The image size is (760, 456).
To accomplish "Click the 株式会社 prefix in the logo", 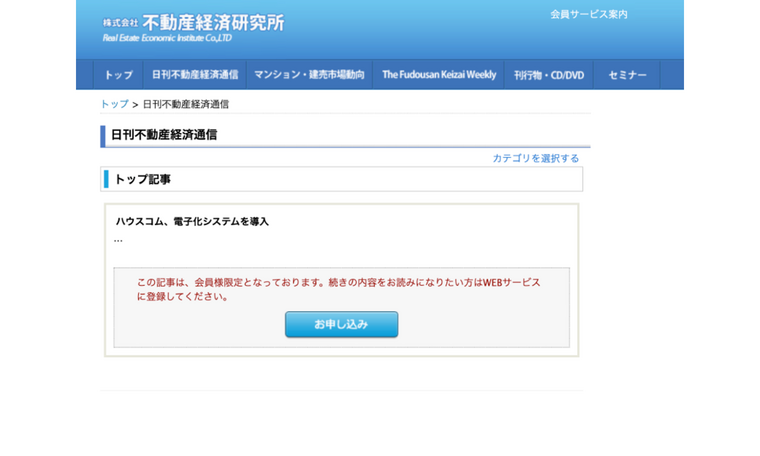I will point(120,23).
